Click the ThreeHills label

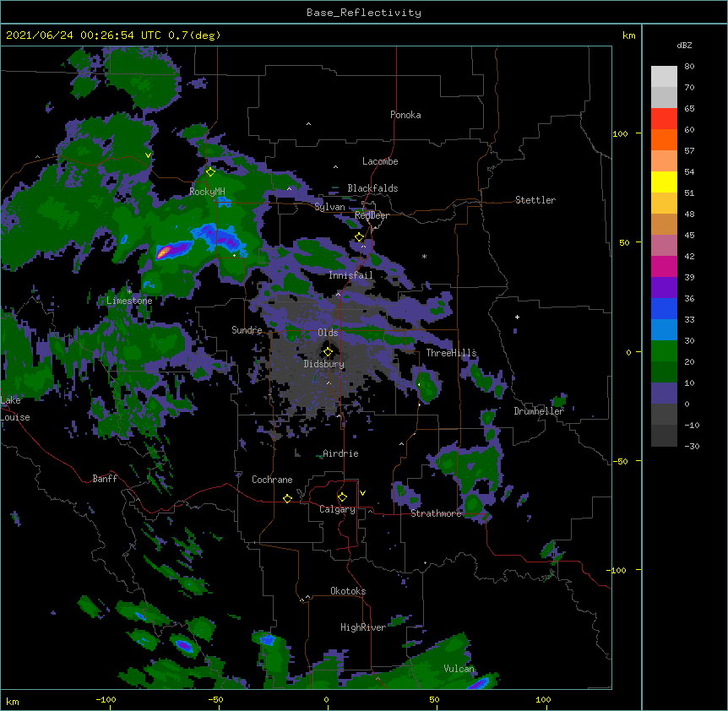[451, 353]
